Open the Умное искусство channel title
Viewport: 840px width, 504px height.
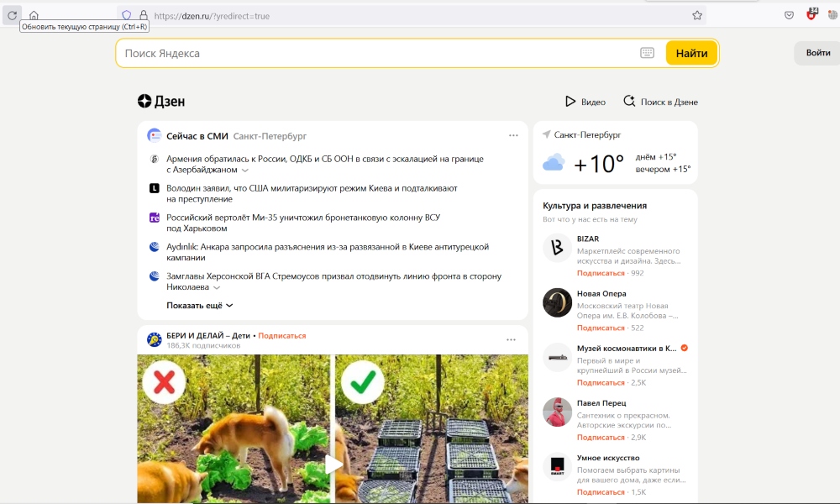608,458
